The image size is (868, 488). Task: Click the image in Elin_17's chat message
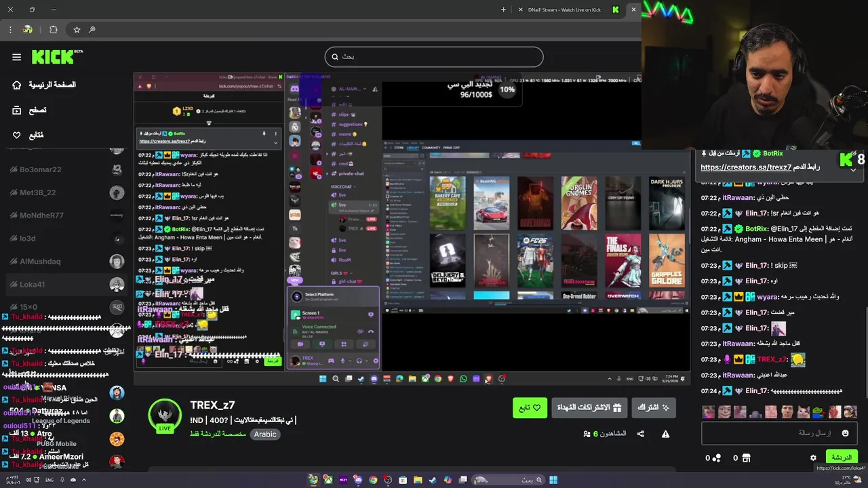(x=778, y=329)
